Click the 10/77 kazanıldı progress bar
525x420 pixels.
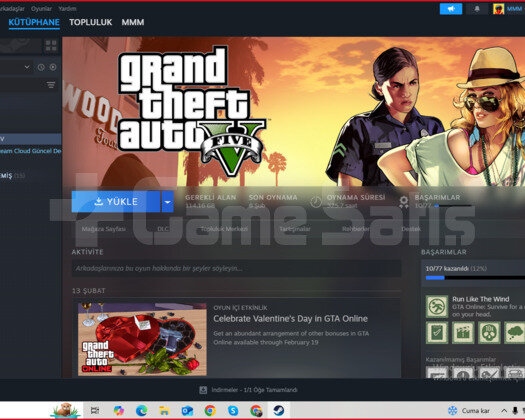pyautogui.click(x=475, y=277)
